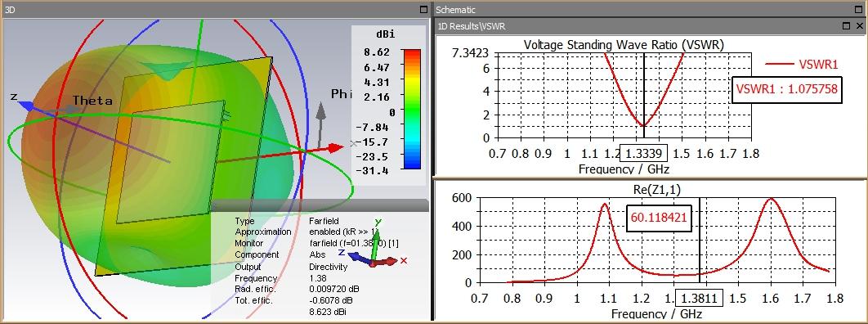Maximize the 3D view window
868x324 pixels.
(423, 10)
